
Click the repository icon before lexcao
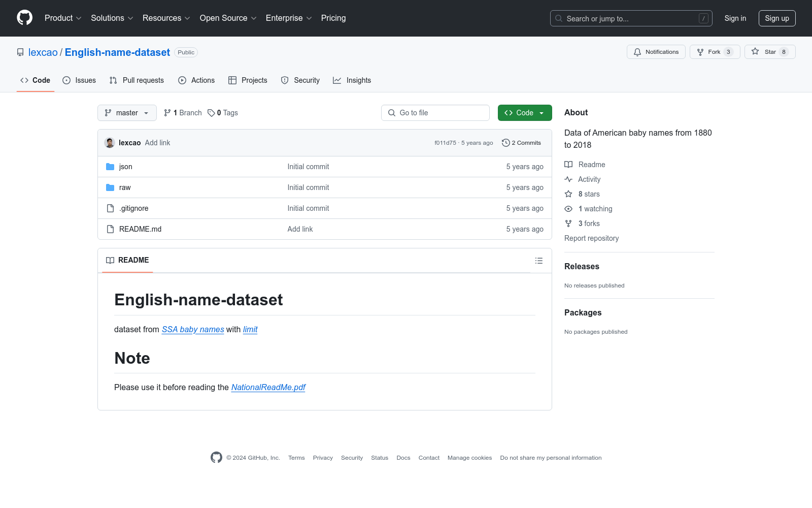pyautogui.click(x=20, y=52)
